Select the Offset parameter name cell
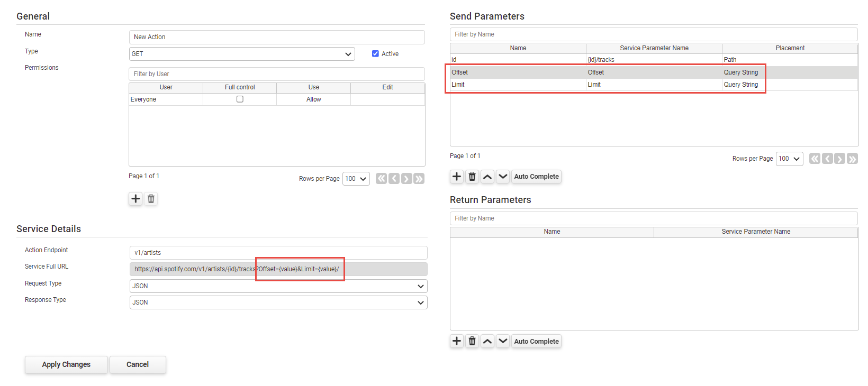The width and height of the screenshot is (868, 386). [x=518, y=72]
